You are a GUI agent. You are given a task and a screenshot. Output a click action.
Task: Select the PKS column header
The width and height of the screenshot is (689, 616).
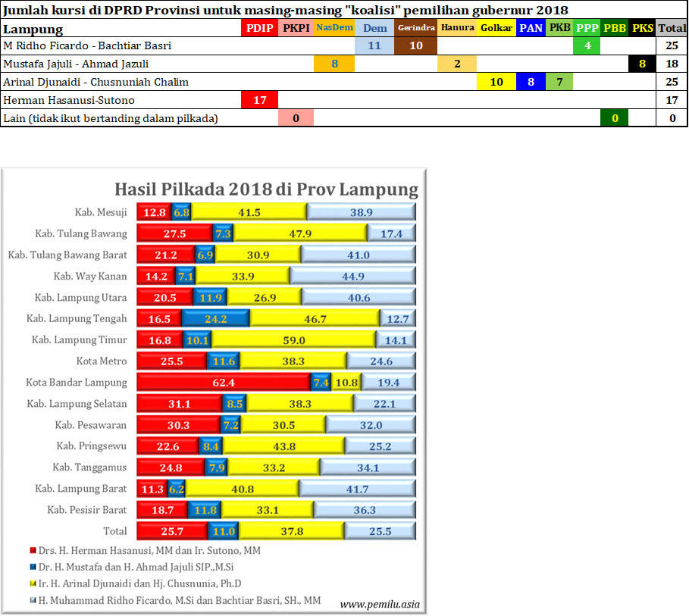coord(642,28)
